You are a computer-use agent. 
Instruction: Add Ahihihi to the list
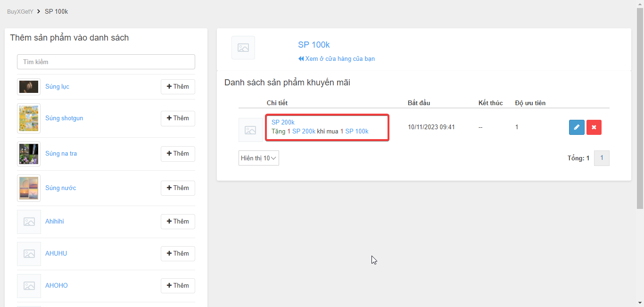tap(178, 222)
